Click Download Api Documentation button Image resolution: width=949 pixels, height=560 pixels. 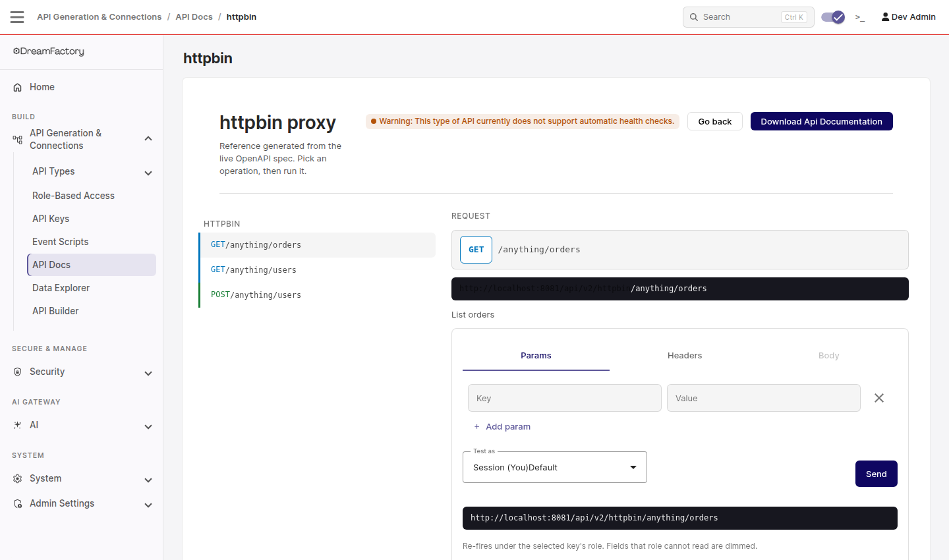[821, 121]
